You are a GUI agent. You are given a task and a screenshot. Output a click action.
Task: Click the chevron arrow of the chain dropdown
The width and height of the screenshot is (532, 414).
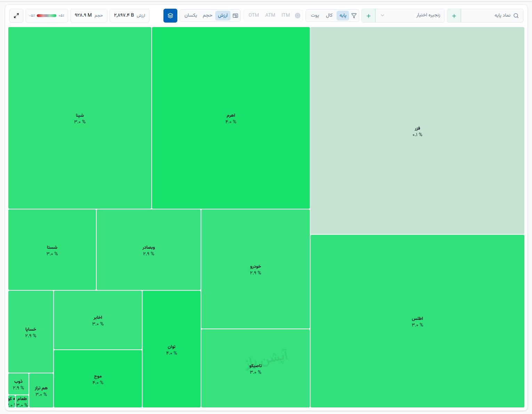tap(382, 16)
